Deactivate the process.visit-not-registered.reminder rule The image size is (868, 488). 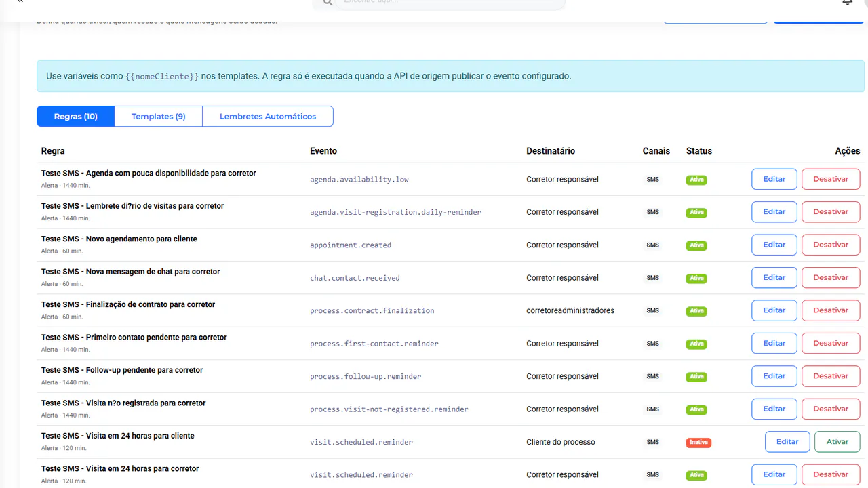click(x=831, y=409)
